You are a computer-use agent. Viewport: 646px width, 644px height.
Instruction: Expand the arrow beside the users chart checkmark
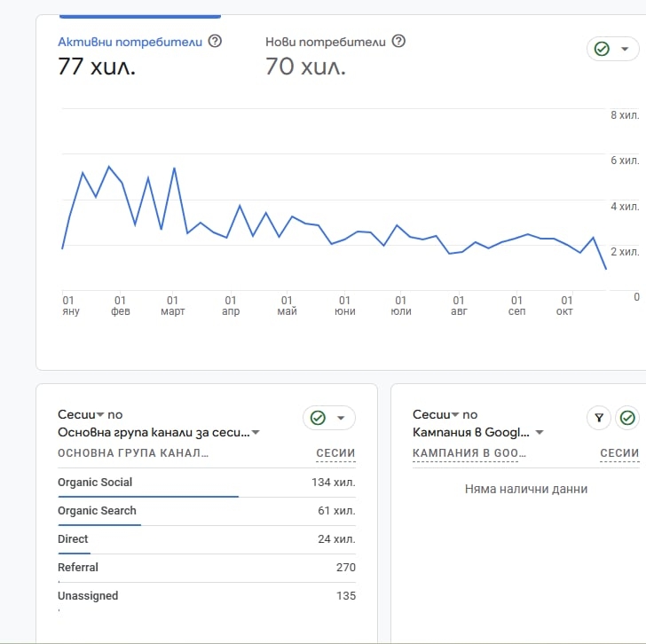coord(624,49)
